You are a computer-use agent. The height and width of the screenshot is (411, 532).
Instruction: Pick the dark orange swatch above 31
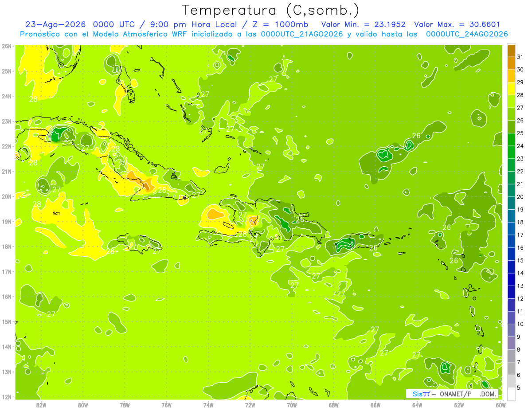point(511,51)
